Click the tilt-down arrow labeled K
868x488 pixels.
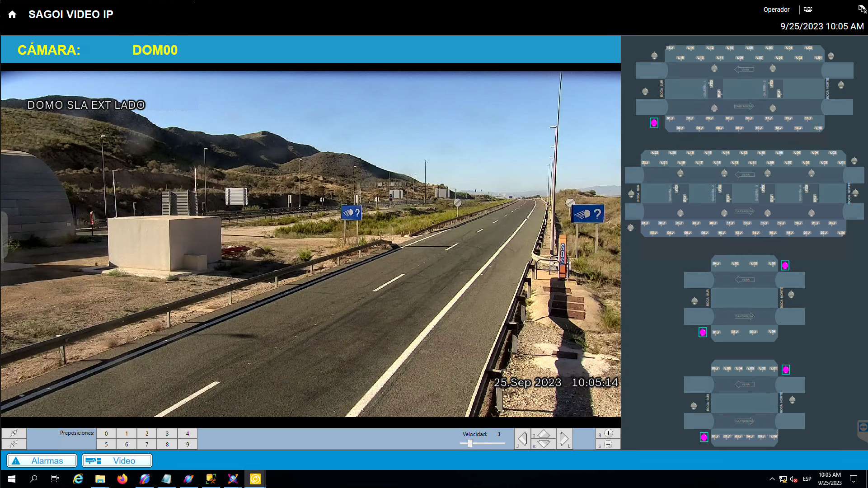click(x=543, y=444)
